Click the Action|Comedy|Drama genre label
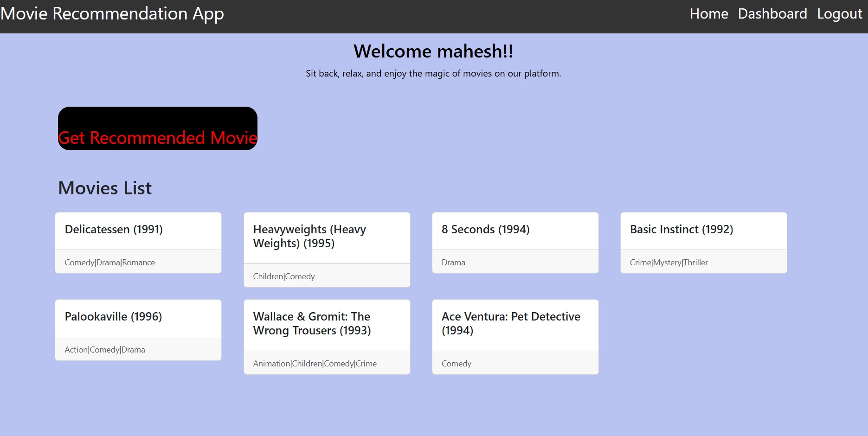 (104, 349)
